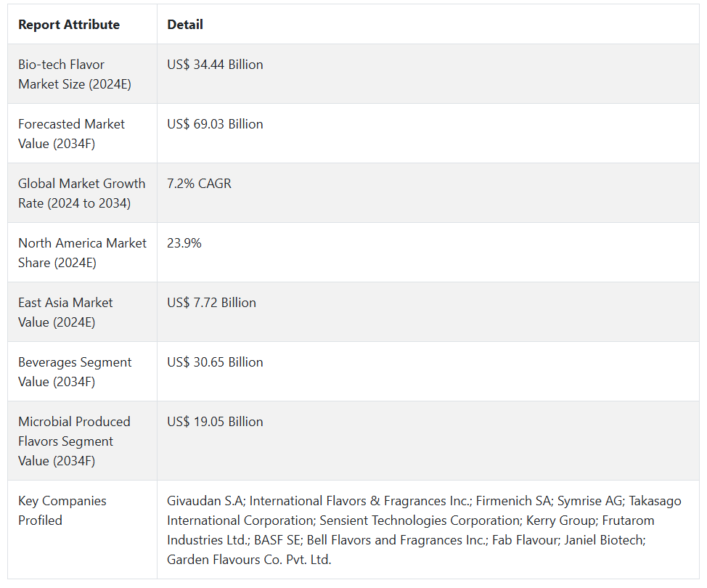Select the "East Asia Market Value (2024E)" cell
This screenshot has height=588, width=707.
65,312
